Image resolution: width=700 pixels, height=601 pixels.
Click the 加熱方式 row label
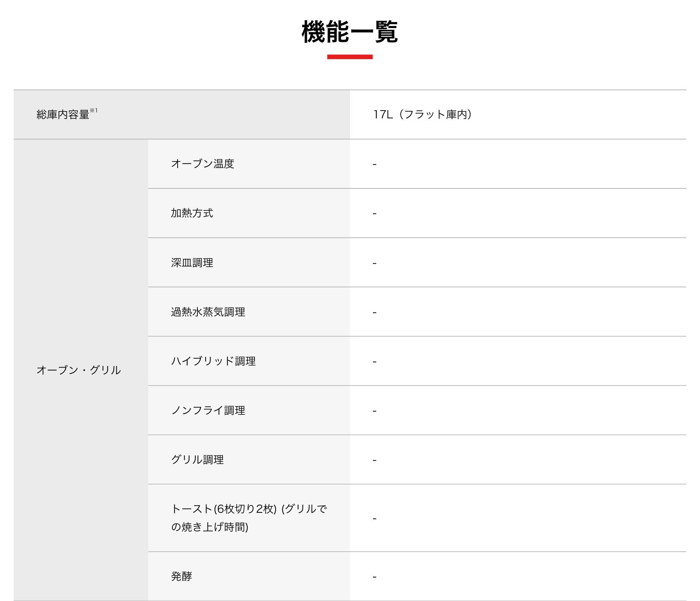point(192,213)
